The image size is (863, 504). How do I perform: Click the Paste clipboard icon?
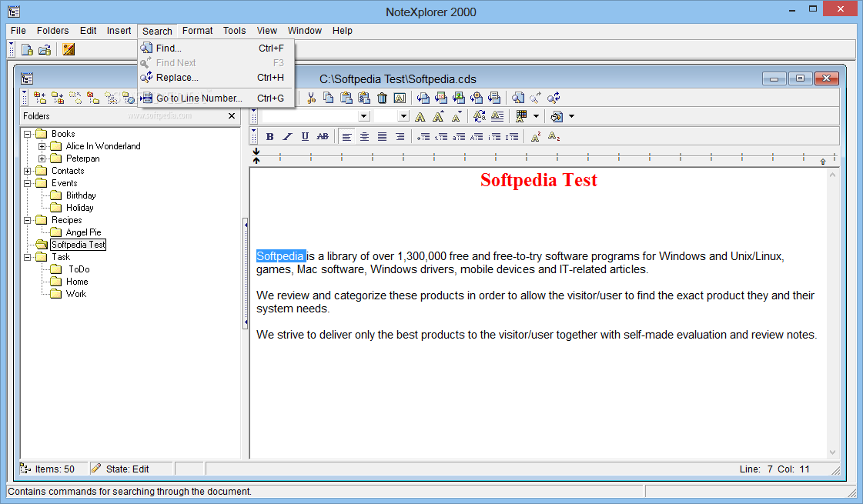point(346,98)
